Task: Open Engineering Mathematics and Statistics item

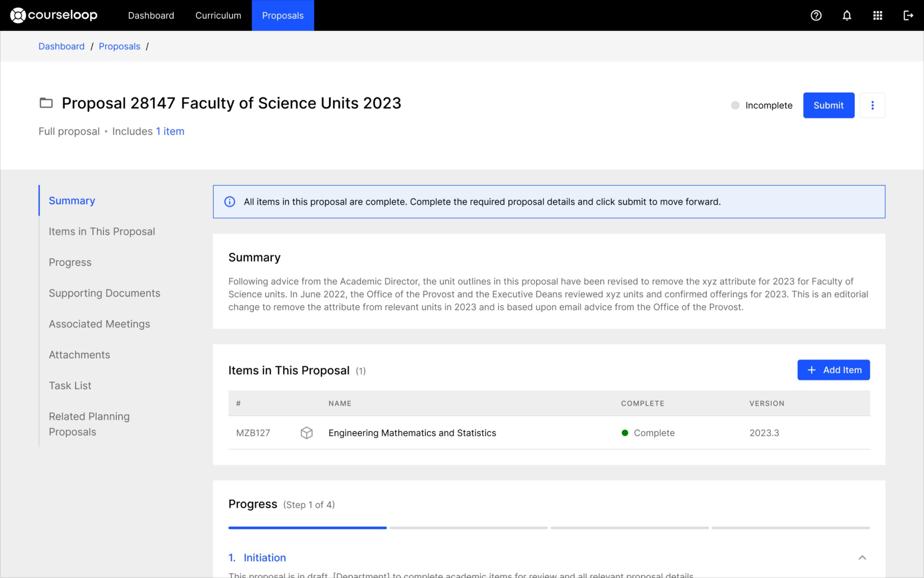Action: pyautogui.click(x=412, y=433)
